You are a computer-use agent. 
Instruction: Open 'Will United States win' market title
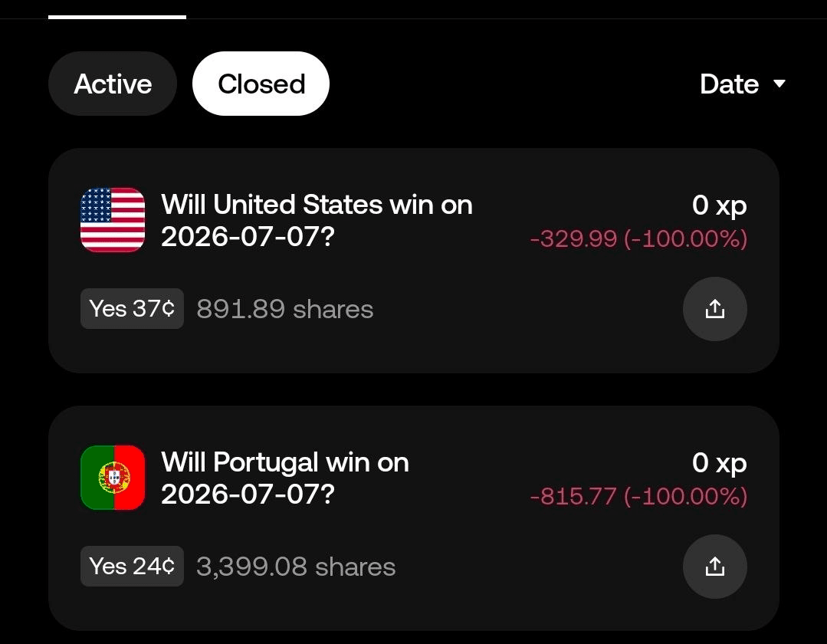tap(317, 220)
